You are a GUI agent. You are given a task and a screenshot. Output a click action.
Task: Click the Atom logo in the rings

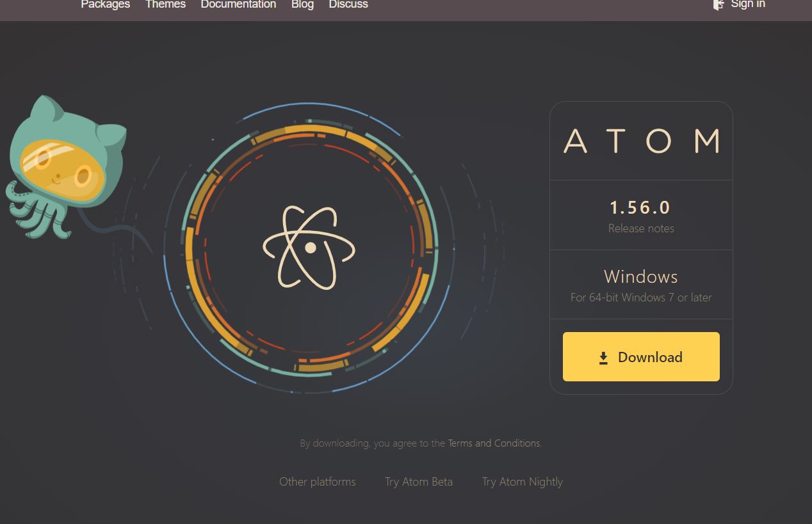[309, 247]
